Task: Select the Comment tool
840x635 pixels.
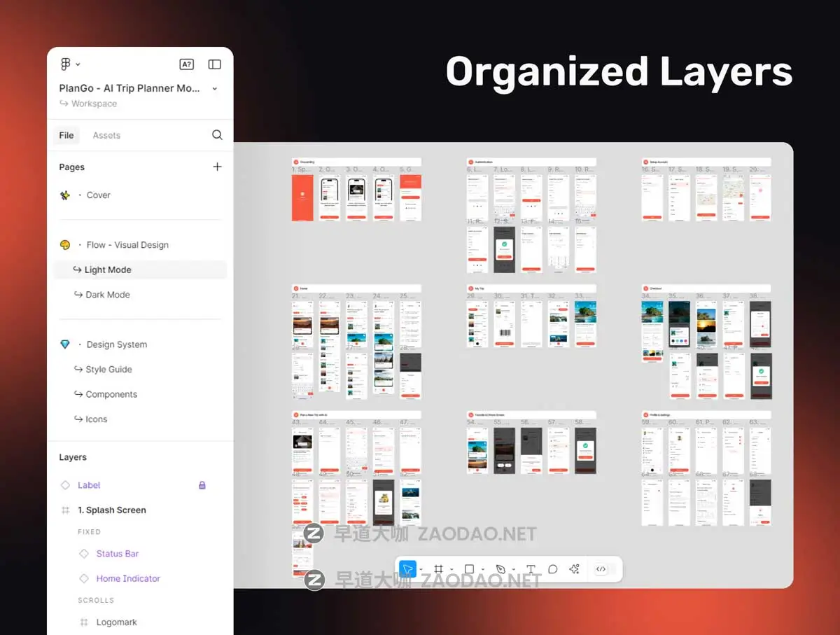Action: click(552, 569)
